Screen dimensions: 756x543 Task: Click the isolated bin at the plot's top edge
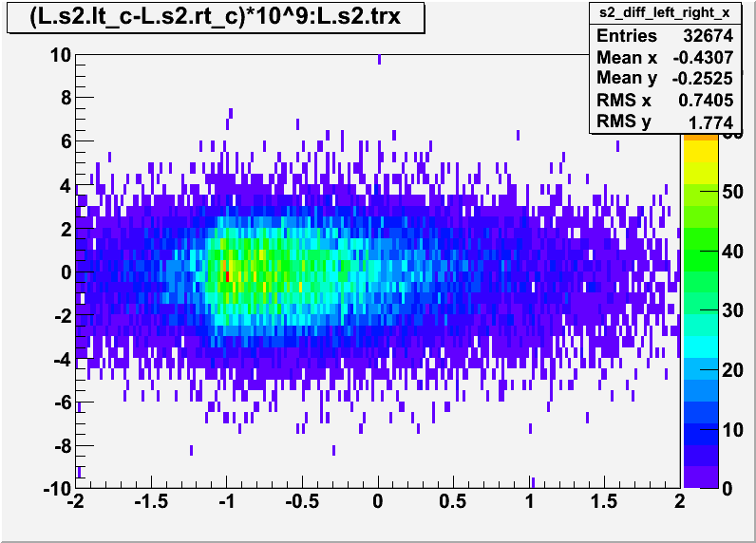[380, 59]
